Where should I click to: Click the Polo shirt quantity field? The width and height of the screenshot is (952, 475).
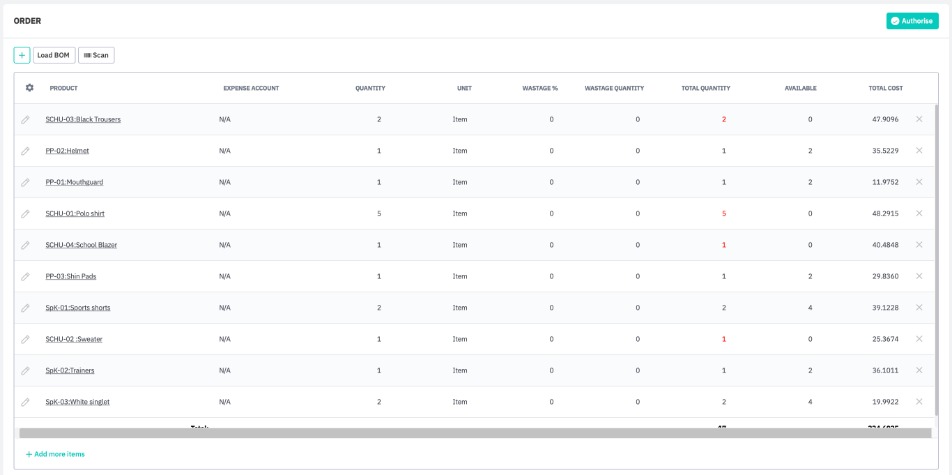pyautogui.click(x=379, y=213)
